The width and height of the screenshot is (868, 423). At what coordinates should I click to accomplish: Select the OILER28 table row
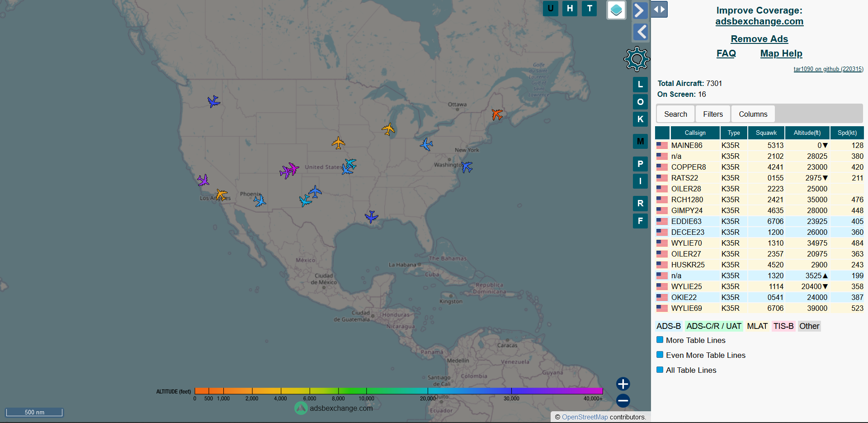(x=759, y=189)
